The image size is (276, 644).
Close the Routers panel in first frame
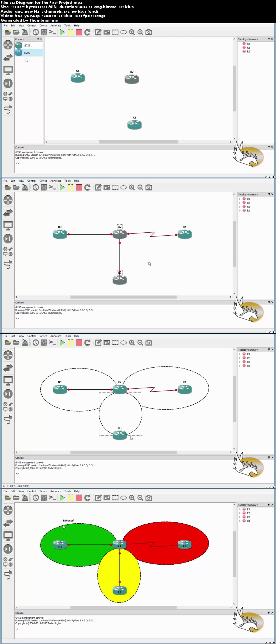41,39
